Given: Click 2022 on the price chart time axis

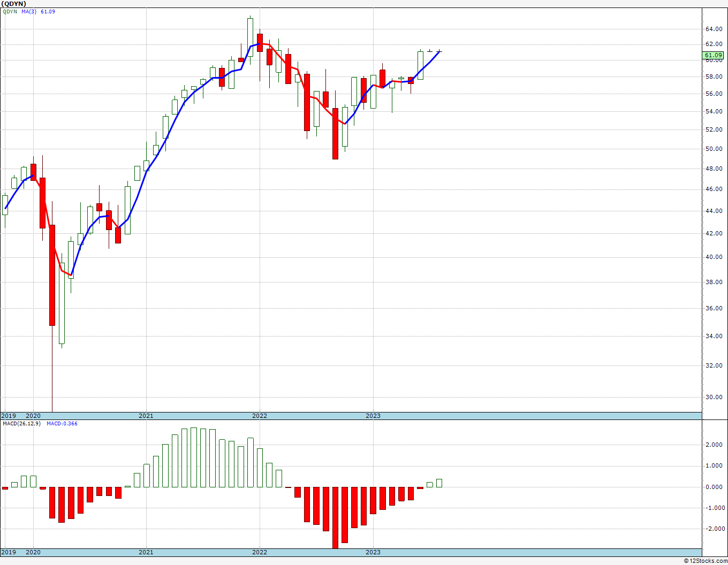Looking at the screenshot, I should [x=260, y=416].
